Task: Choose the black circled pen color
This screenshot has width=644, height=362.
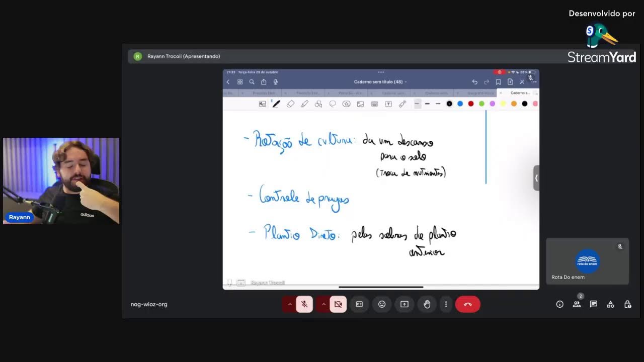Action: (449, 104)
